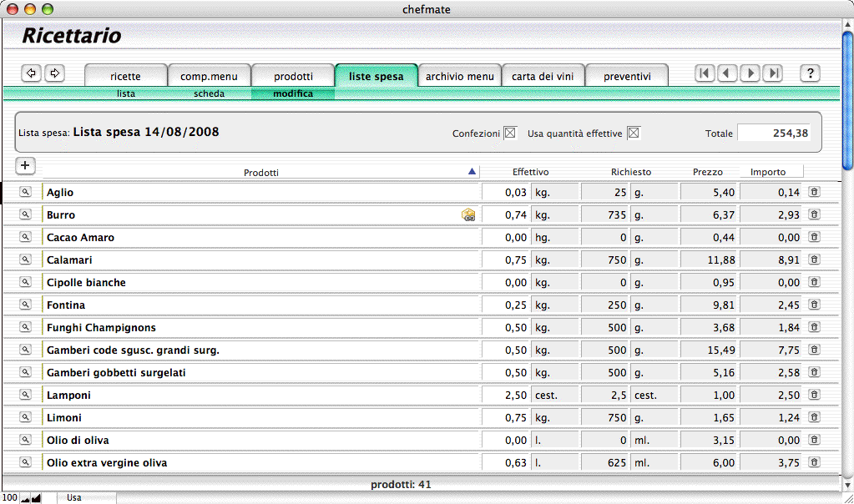
Task: Sort by the Importo column header
Action: coord(768,172)
